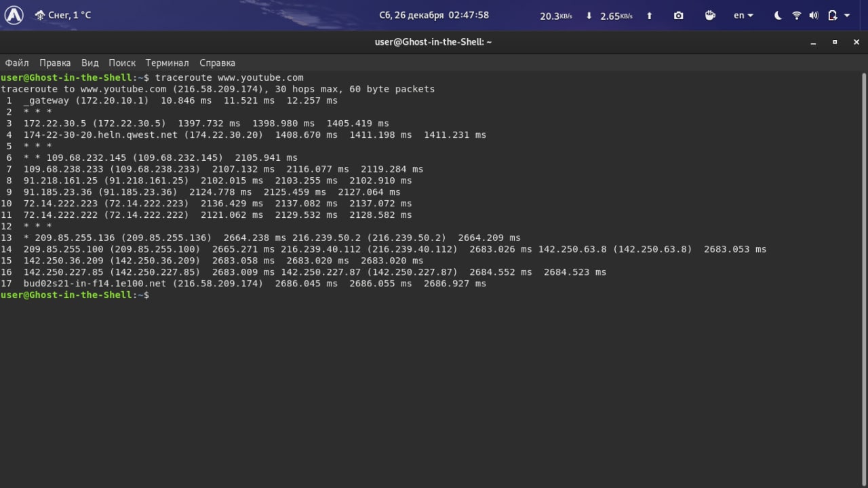Image resolution: width=868 pixels, height=488 pixels.
Task: Open the Справка menu
Action: pyautogui.click(x=218, y=62)
